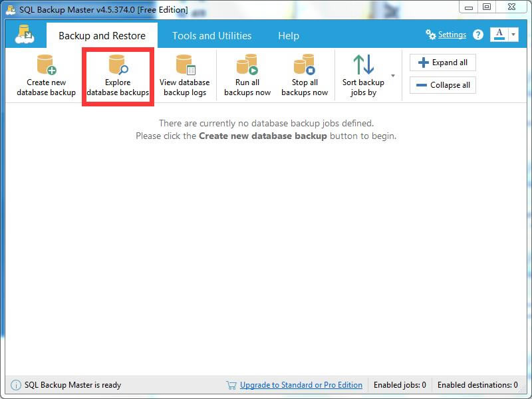Open the appearance dropdown next to the A button

[512, 34]
